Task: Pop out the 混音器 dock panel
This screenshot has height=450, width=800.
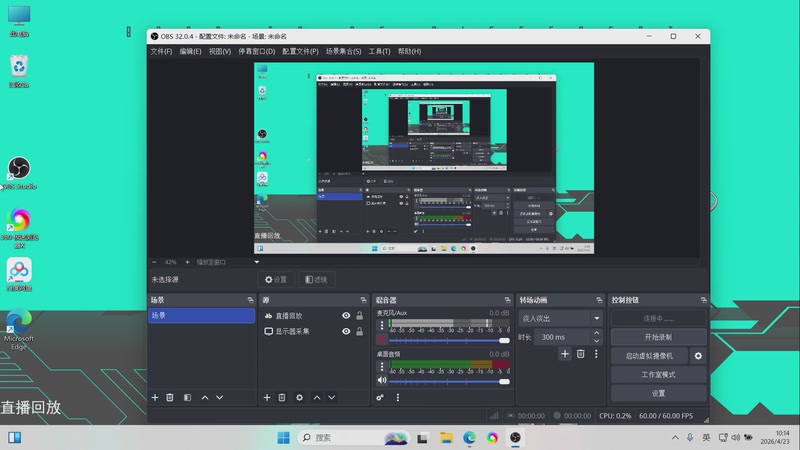Action: pos(507,300)
